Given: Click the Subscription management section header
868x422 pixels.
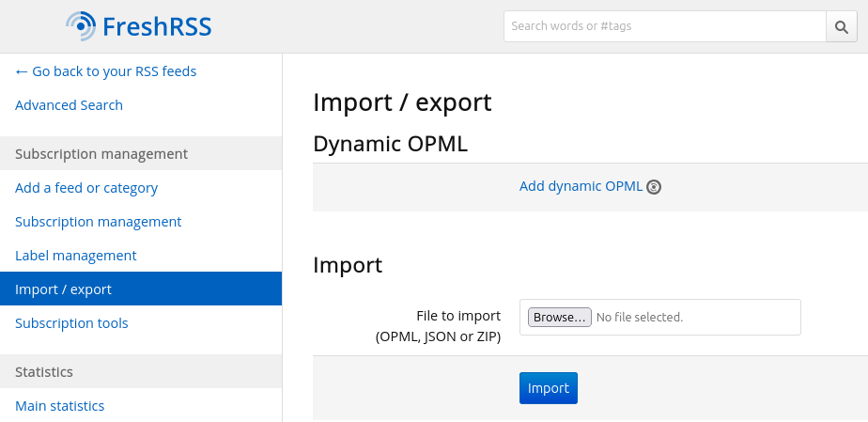Looking at the screenshot, I should coord(101,154).
